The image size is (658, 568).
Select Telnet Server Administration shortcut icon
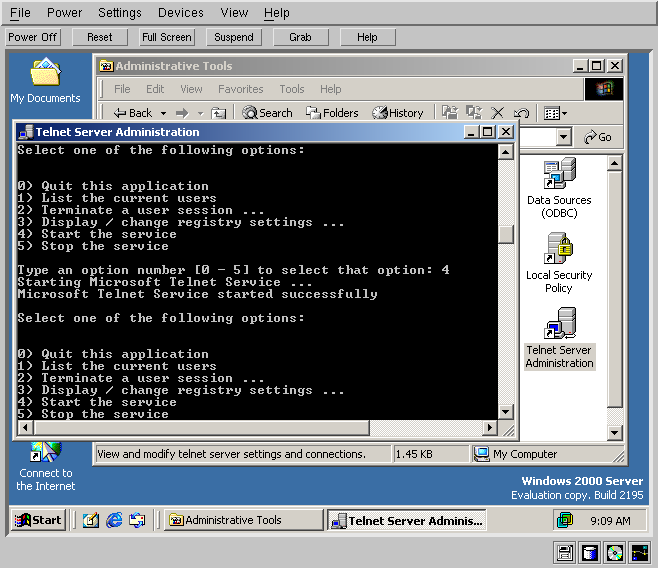[x=559, y=338]
